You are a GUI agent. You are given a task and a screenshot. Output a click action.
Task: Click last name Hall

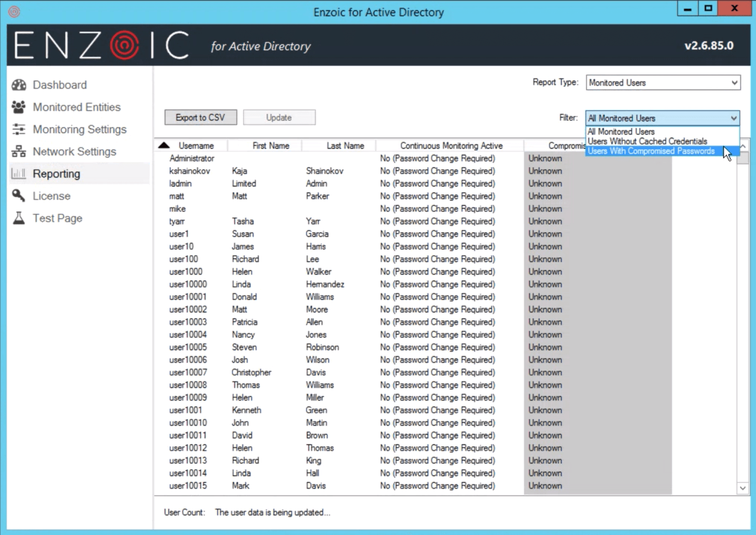pyautogui.click(x=312, y=473)
